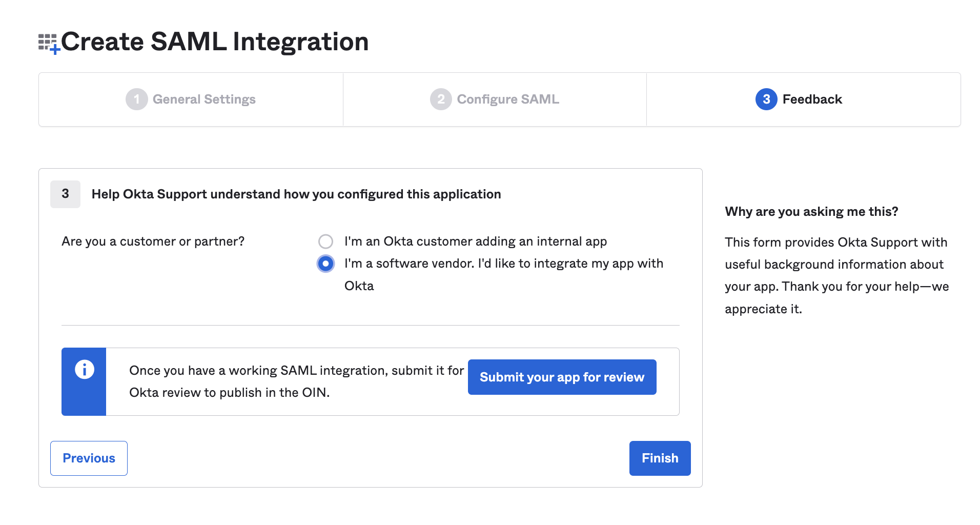Viewport: 980px width, 525px height.
Task: Click the 'Once you have a working SAML' notice text
Action: click(296, 381)
